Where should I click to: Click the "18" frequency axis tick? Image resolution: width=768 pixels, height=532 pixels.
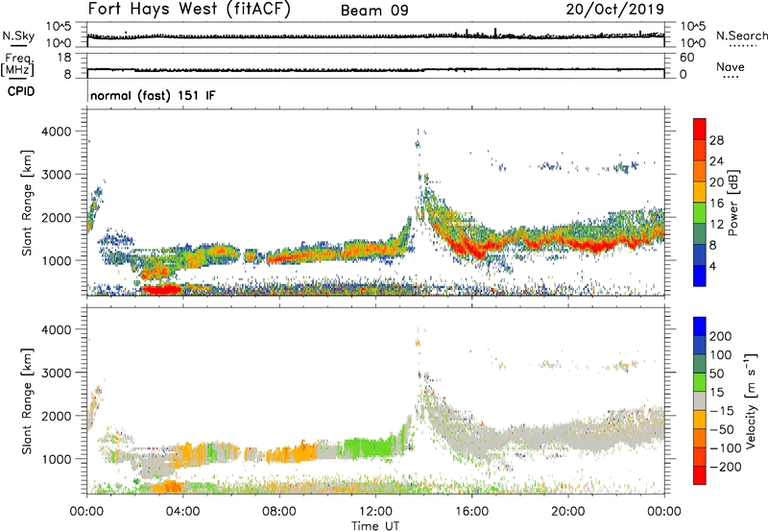click(x=64, y=58)
